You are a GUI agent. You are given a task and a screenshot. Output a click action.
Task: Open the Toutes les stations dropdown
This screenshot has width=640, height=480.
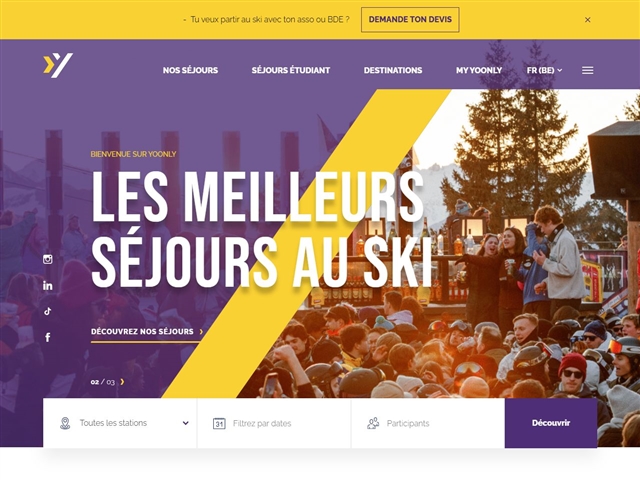(x=120, y=423)
